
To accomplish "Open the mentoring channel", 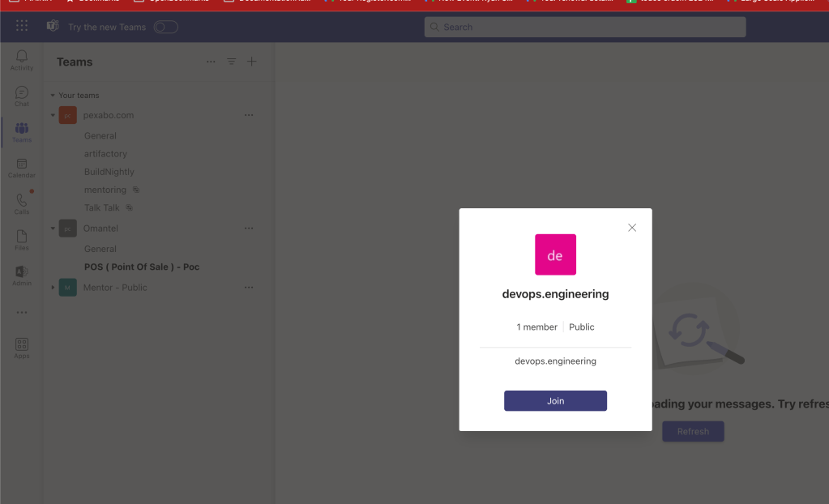I will tap(105, 190).
